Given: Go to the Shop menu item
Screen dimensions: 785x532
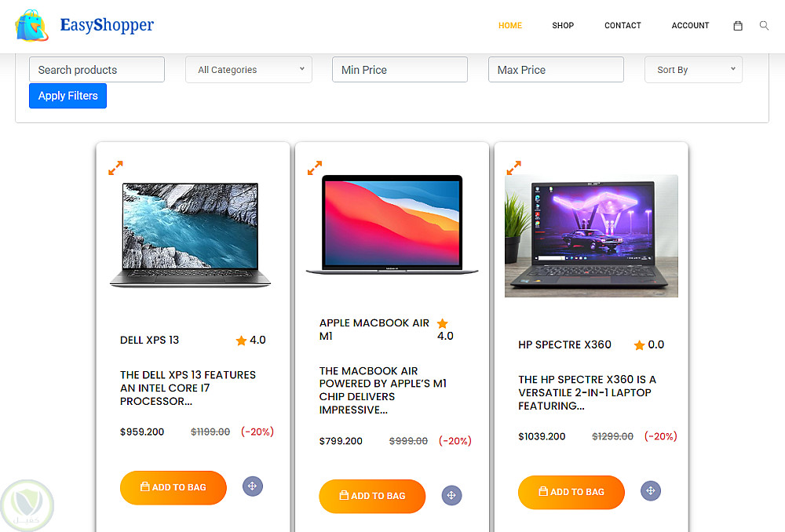Looking at the screenshot, I should [563, 26].
